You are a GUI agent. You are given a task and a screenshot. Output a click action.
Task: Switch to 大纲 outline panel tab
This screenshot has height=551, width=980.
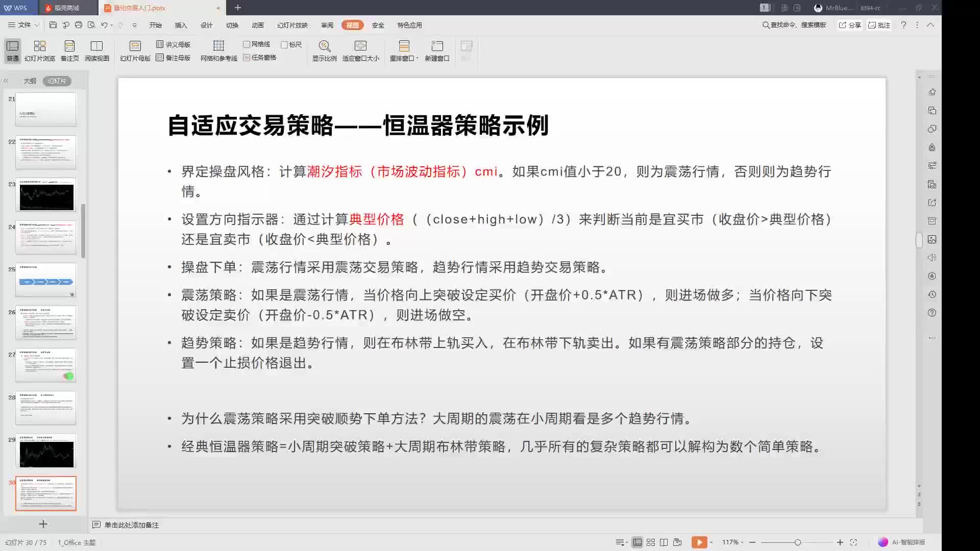click(x=30, y=81)
